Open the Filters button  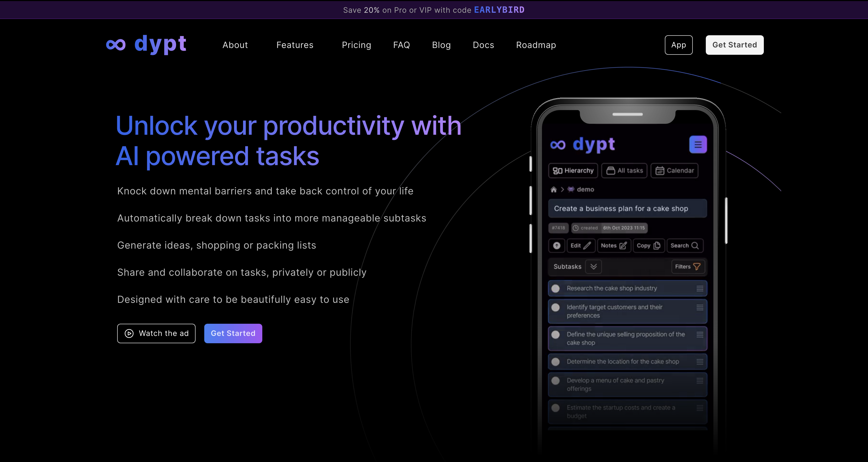click(x=688, y=267)
